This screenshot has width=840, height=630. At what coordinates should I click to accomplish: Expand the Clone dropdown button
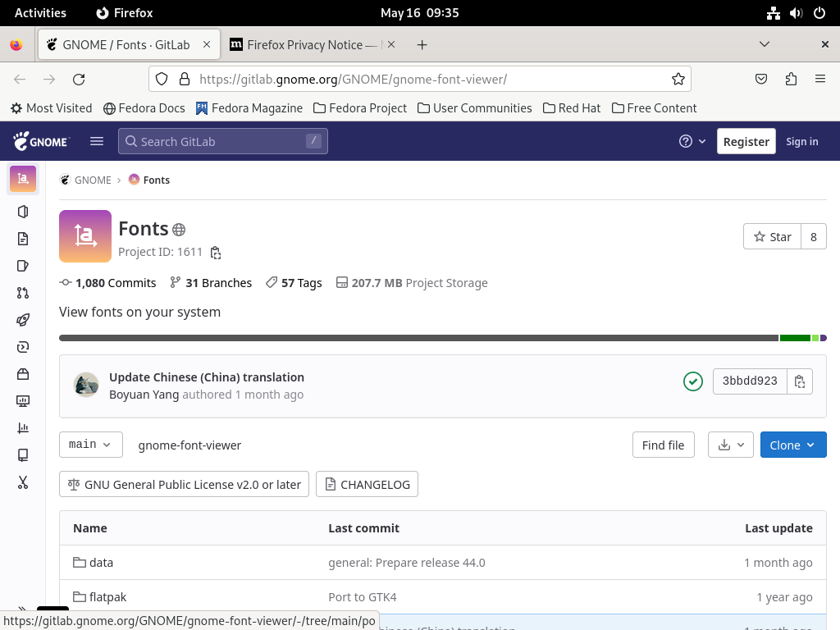pyautogui.click(x=793, y=445)
